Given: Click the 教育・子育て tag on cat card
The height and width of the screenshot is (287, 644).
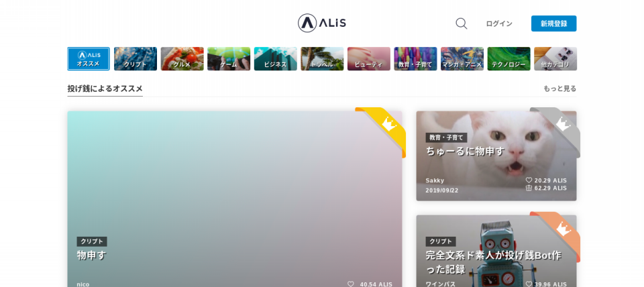Looking at the screenshot, I should coord(447,137).
